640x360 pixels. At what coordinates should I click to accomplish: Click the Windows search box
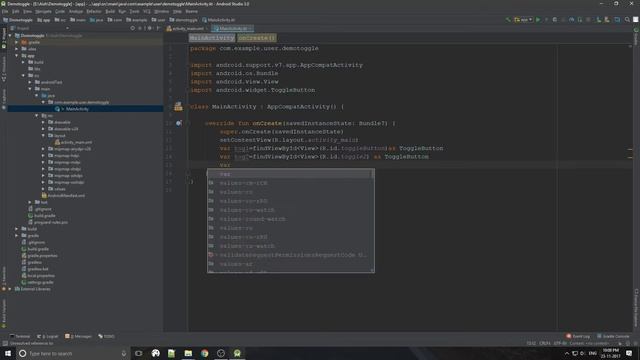point(73,353)
